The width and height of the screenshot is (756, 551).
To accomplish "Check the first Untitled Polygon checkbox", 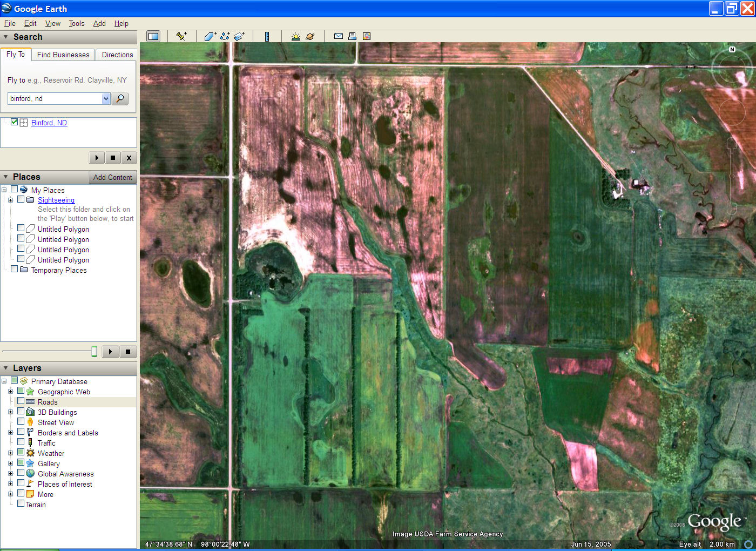I will tap(21, 229).
